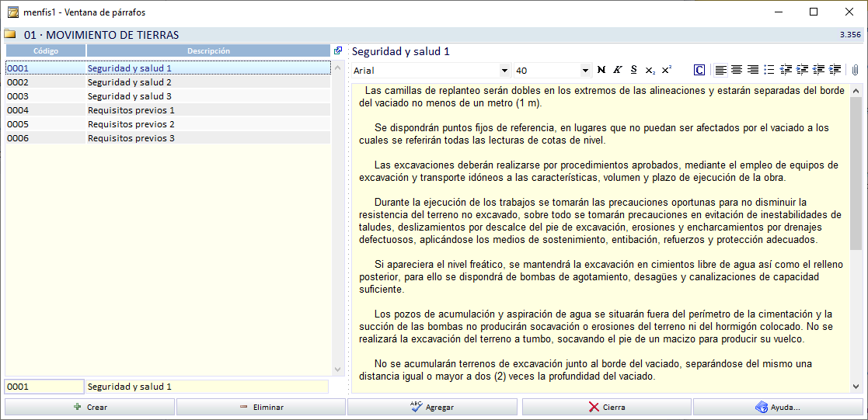This screenshot has height=420, width=868.
Task: Click the folder icon before 01 MOVIMIENTO DE TIERRAS
Action: coord(9,34)
